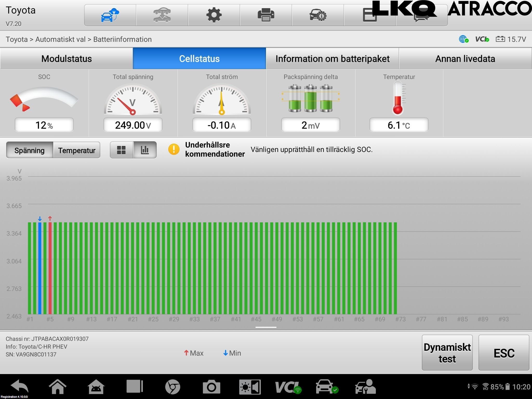Open the cloud vehicle diagnostics icon
Image resolution: width=532 pixels, height=399 pixels.
(110, 15)
